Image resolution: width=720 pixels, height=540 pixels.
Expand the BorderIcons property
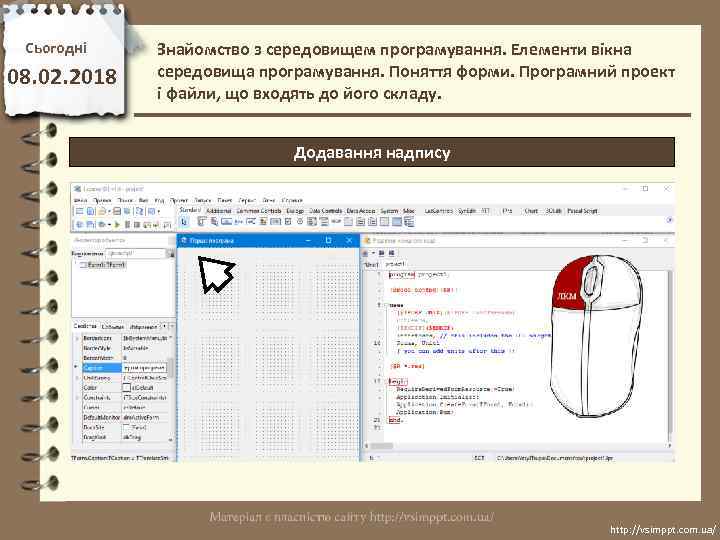(77, 338)
